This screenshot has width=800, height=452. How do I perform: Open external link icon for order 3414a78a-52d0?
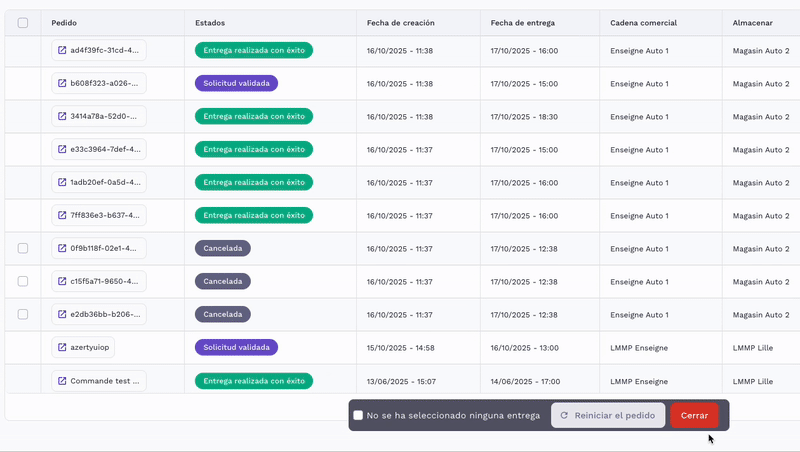pyautogui.click(x=62, y=116)
